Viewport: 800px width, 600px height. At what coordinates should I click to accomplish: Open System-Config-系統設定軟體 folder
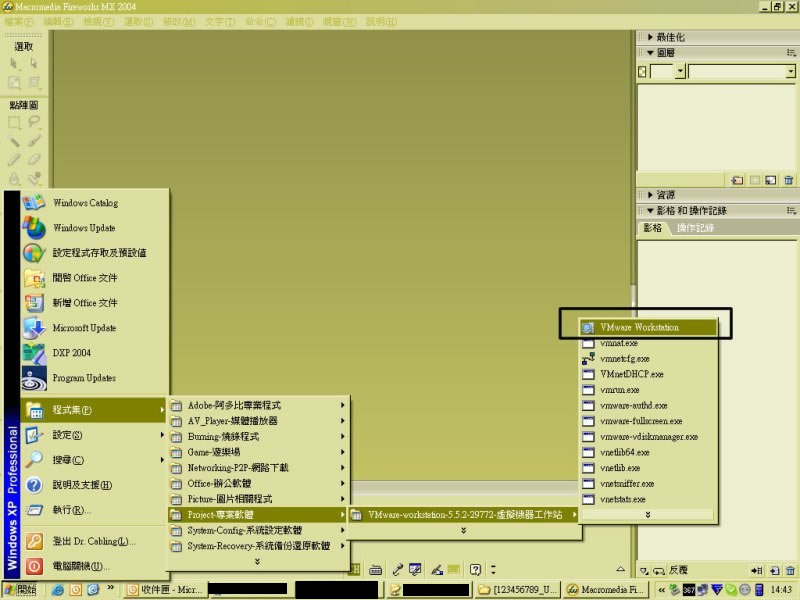tap(258, 531)
